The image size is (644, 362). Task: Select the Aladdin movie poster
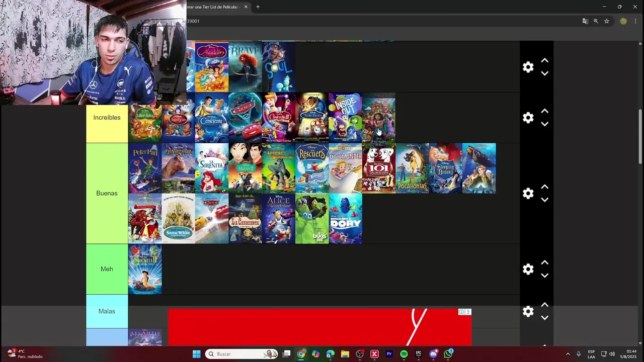pyautogui.click(x=211, y=67)
